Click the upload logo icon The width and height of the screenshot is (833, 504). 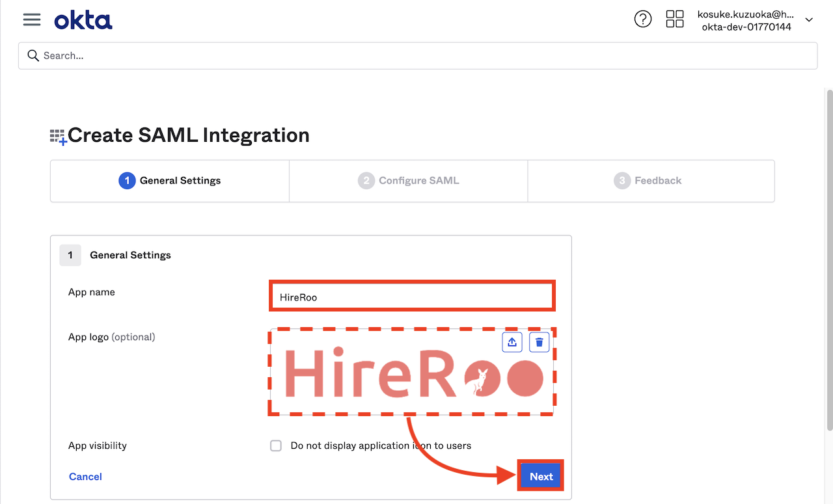(512, 342)
